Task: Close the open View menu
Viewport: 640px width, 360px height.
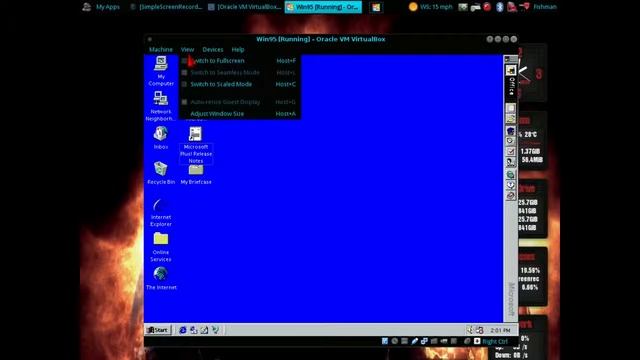Action: [187, 49]
